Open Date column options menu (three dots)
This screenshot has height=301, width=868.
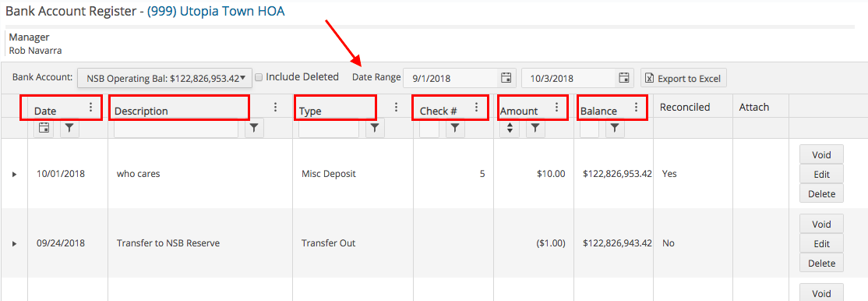[x=91, y=107]
